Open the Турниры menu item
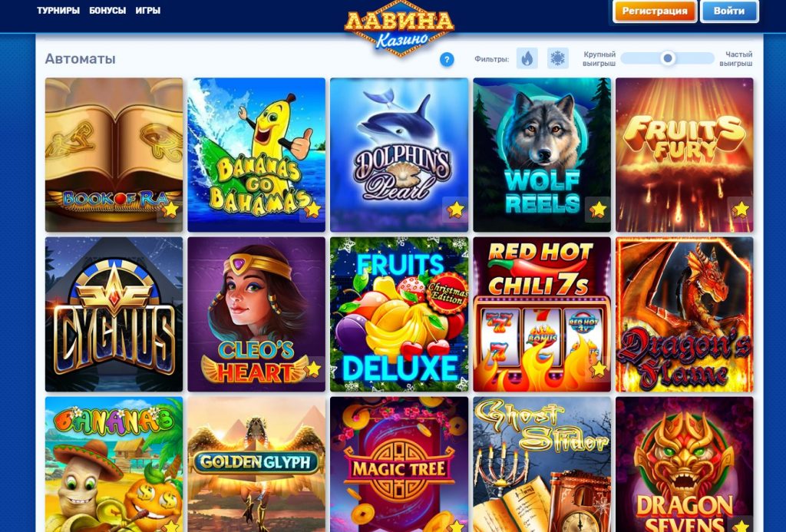This screenshot has height=532, width=786. (58, 11)
